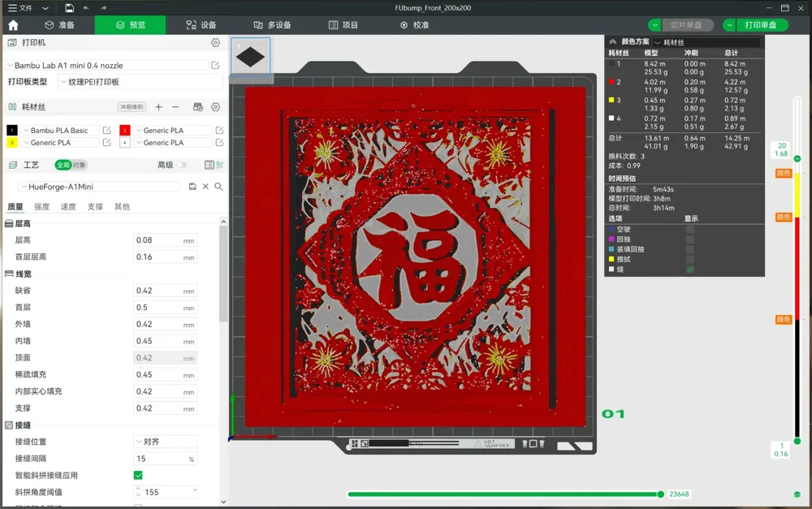The width and height of the screenshot is (812, 509).
Task: Open printer dropdown Bambu Lab A1 mini 0.4 nozzle
Action: (106, 65)
